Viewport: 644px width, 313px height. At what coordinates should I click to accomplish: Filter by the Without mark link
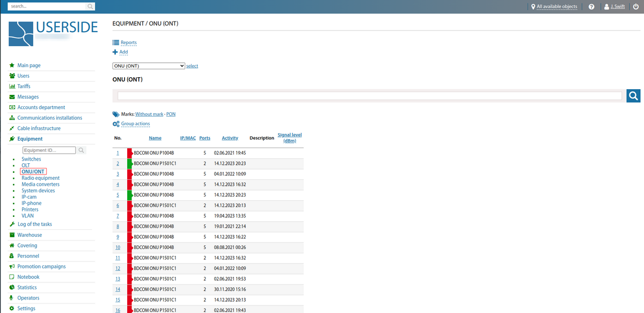point(149,114)
